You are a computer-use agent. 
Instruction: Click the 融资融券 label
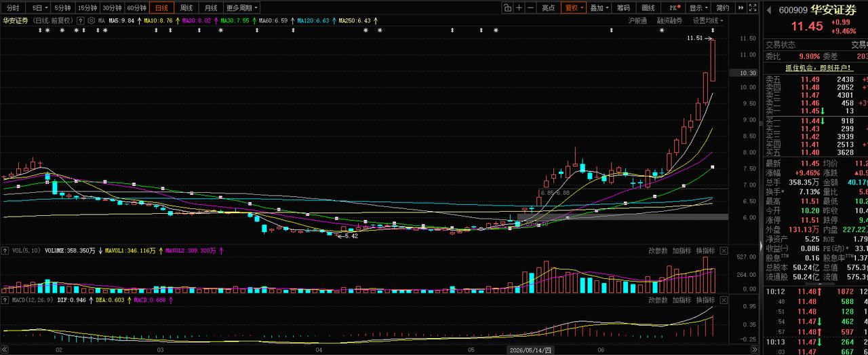click(x=670, y=20)
